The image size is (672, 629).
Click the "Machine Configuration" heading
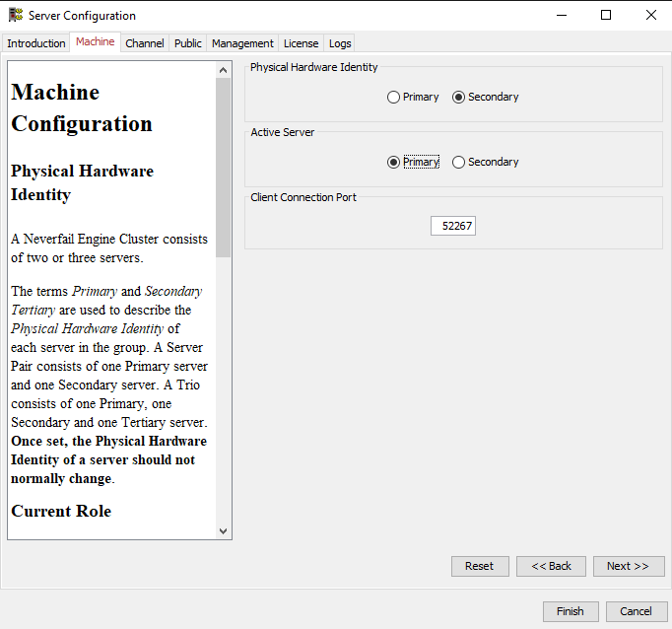click(82, 107)
